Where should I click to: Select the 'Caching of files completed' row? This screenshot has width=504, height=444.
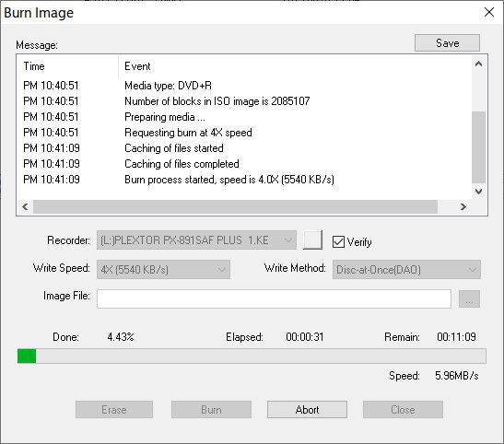(244, 164)
